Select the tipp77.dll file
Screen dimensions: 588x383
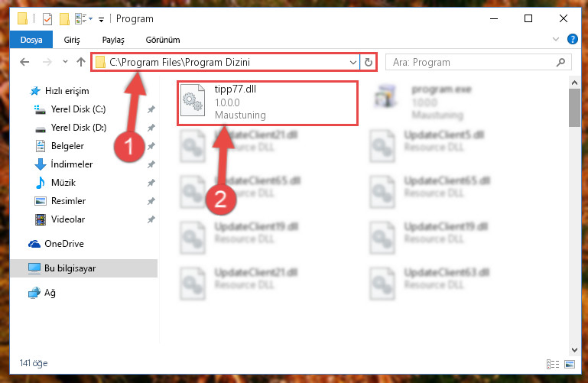[268, 103]
